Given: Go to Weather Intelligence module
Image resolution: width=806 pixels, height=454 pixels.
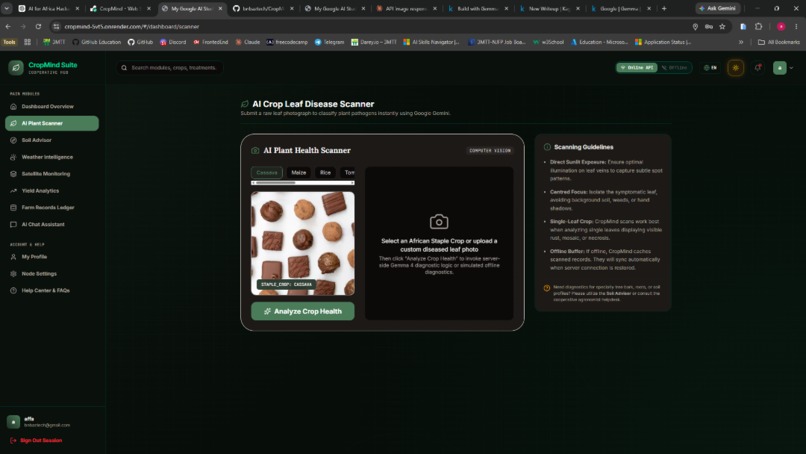Looking at the screenshot, I should [47, 157].
